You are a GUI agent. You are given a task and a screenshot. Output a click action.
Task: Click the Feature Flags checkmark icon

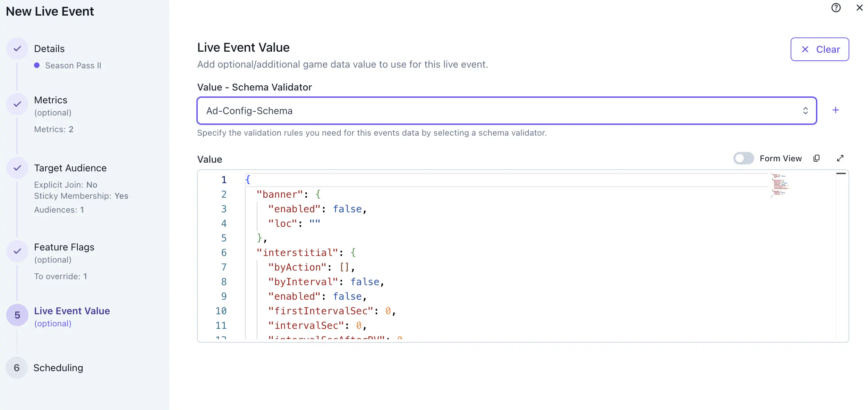pos(17,251)
